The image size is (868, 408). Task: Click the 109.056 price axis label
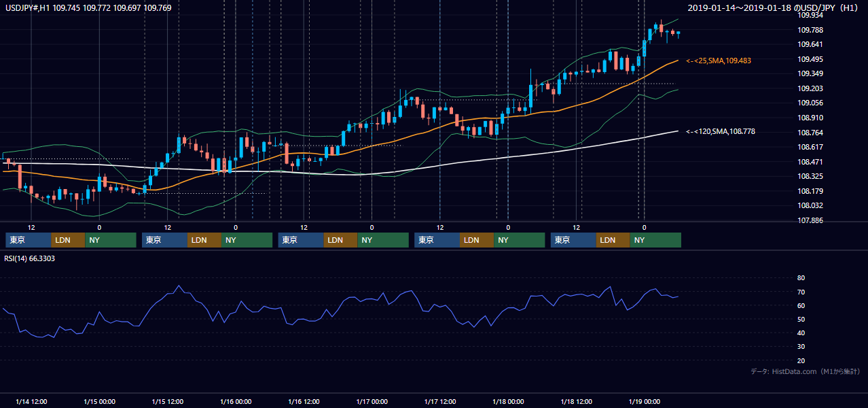click(x=810, y=103)
